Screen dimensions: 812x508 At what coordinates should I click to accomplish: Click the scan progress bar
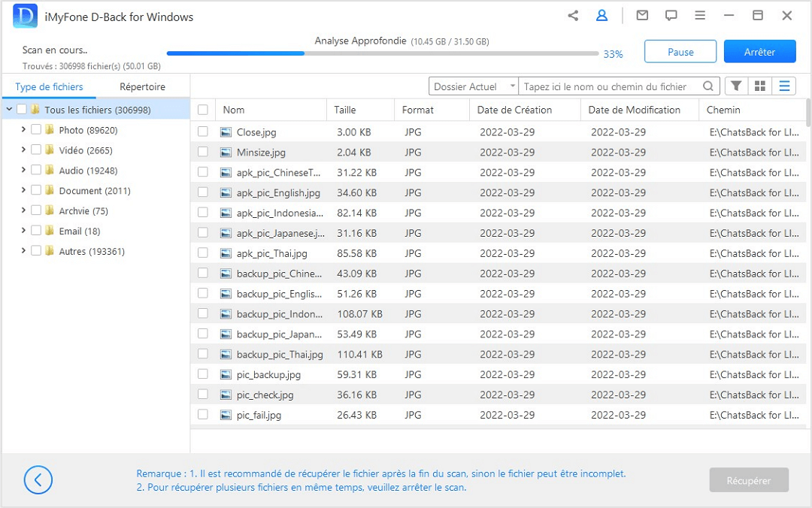(383, 53)
